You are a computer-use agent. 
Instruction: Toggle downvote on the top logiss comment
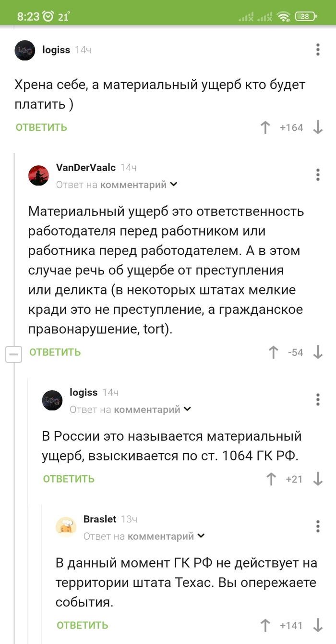click(x=318, y=127)
